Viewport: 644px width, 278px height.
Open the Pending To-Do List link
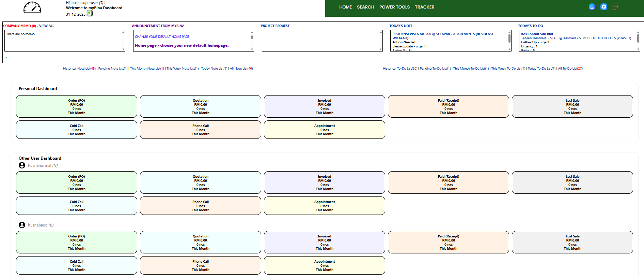click(435, 69)
